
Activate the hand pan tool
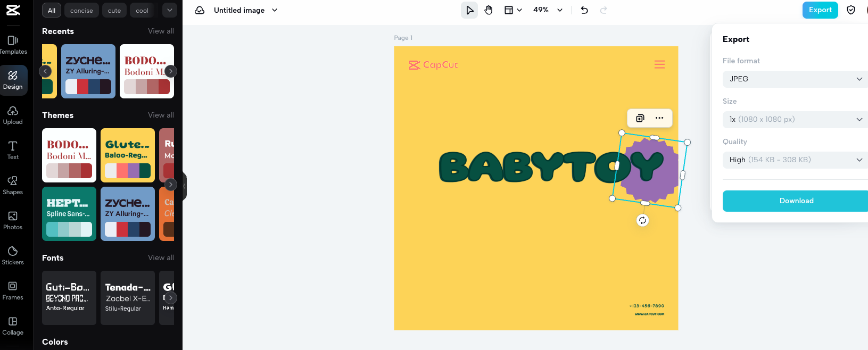click(x=489, y=10)
